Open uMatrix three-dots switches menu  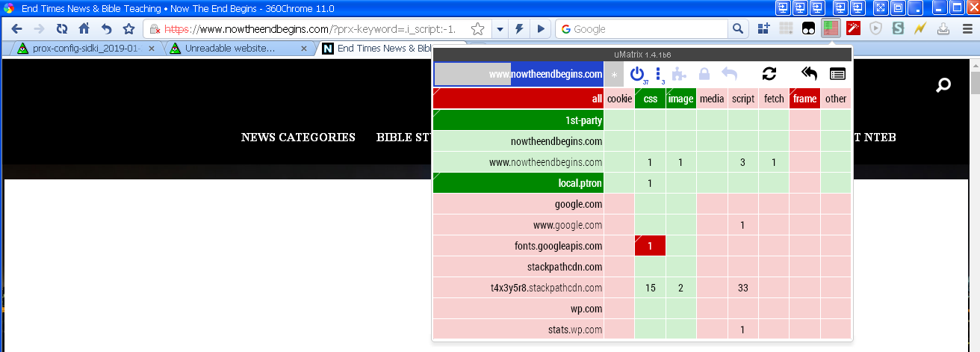tap(660, 74)
